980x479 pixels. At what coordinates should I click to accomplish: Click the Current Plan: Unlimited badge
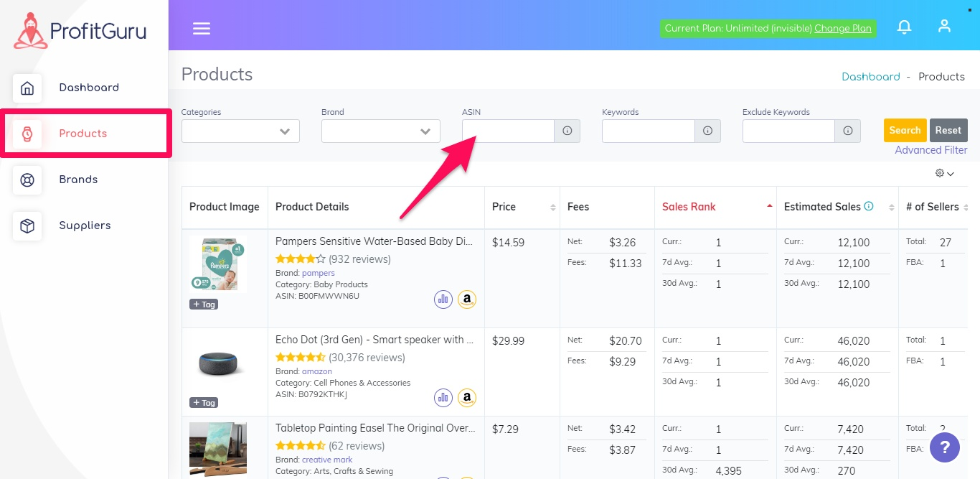pyautogui.click(x=768, y=29)
